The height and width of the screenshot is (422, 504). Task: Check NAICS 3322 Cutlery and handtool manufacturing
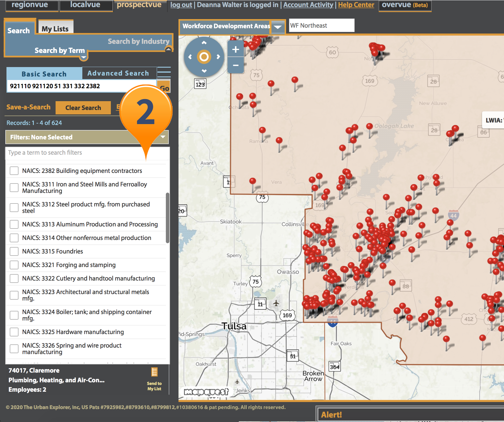pyautogui.click(x=14, y=278)
